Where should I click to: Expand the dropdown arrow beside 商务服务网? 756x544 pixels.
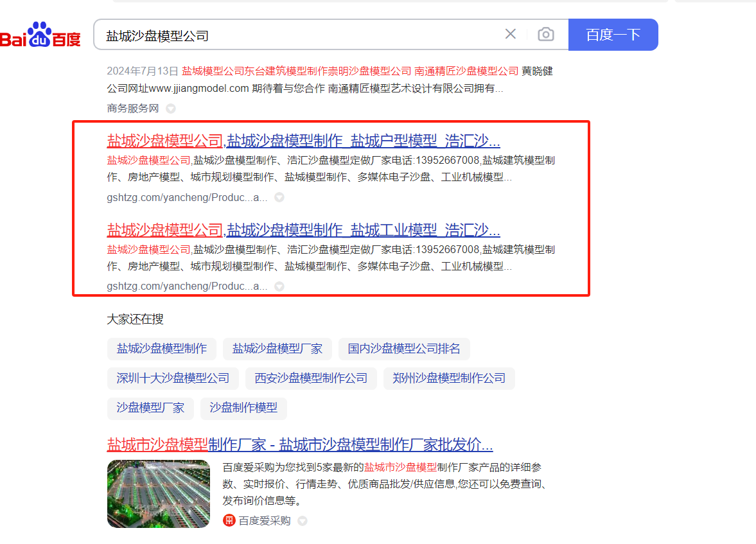pos(171,109)
